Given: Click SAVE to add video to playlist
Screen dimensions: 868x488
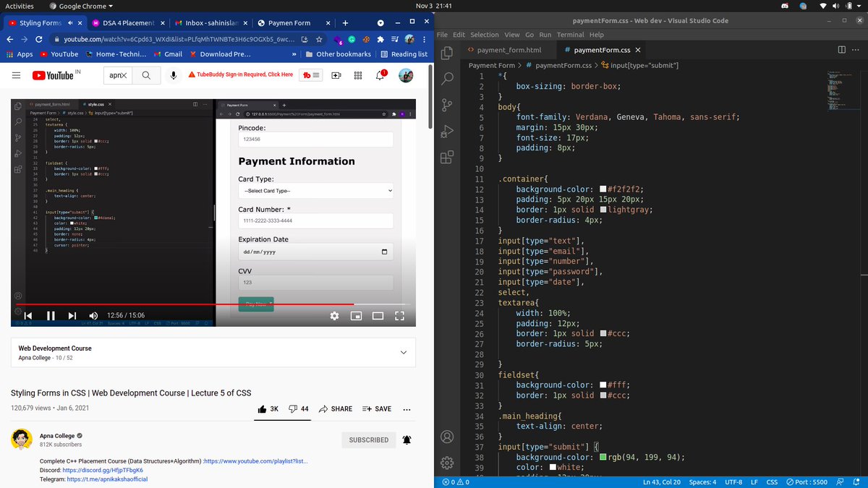Looking at the screenshot, I should click(377, 409).
